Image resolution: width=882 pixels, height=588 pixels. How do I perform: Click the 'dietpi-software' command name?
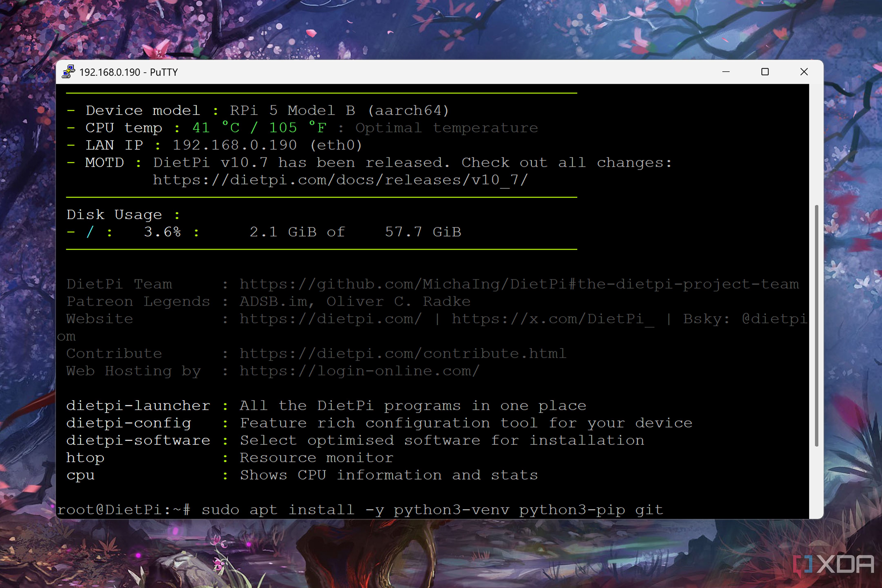point(138,440)
